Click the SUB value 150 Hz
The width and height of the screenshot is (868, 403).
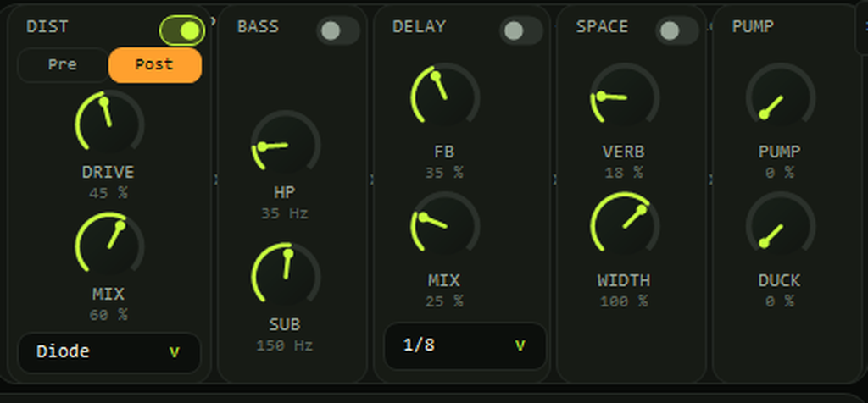pos(285,346)
